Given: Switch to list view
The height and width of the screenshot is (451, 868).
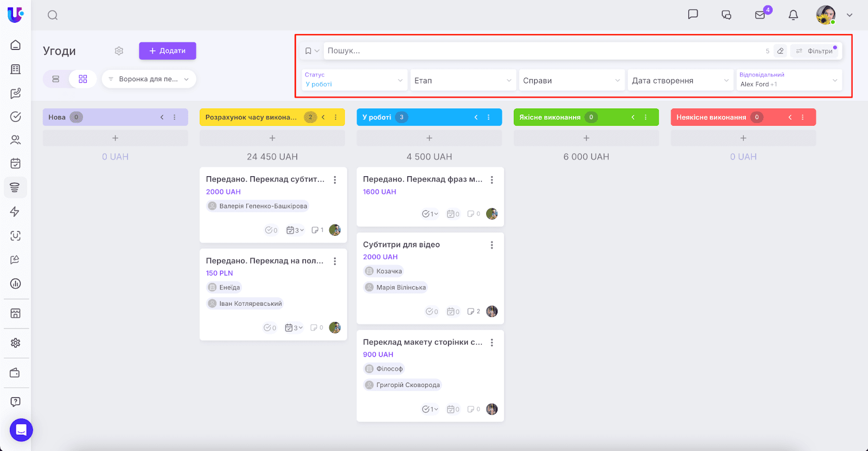Looking at the screenshot, I should (56, 79).
